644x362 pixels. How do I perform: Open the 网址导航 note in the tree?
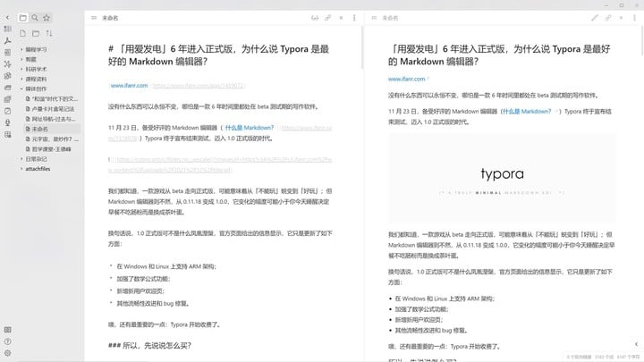click(x=50, y=119)
